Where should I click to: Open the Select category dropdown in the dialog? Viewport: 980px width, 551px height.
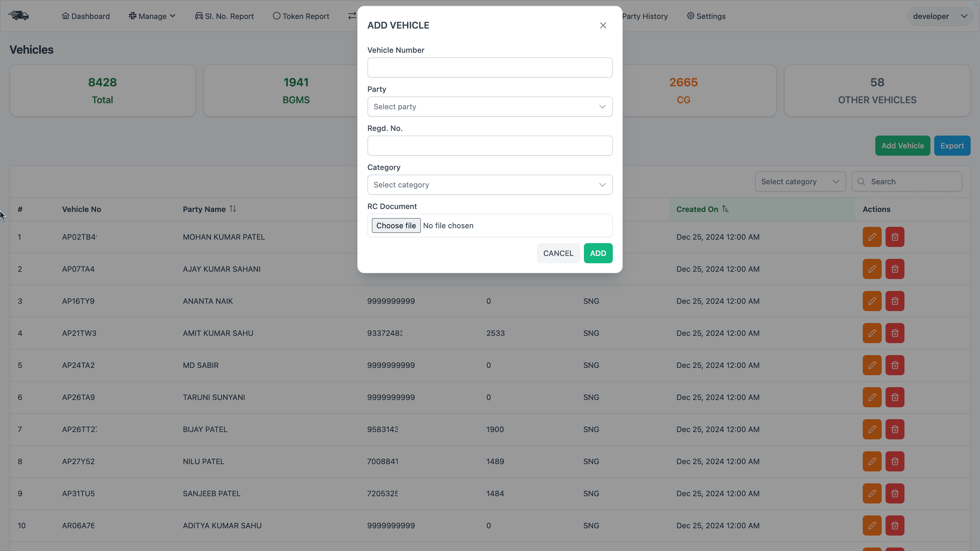coord(490,185)
